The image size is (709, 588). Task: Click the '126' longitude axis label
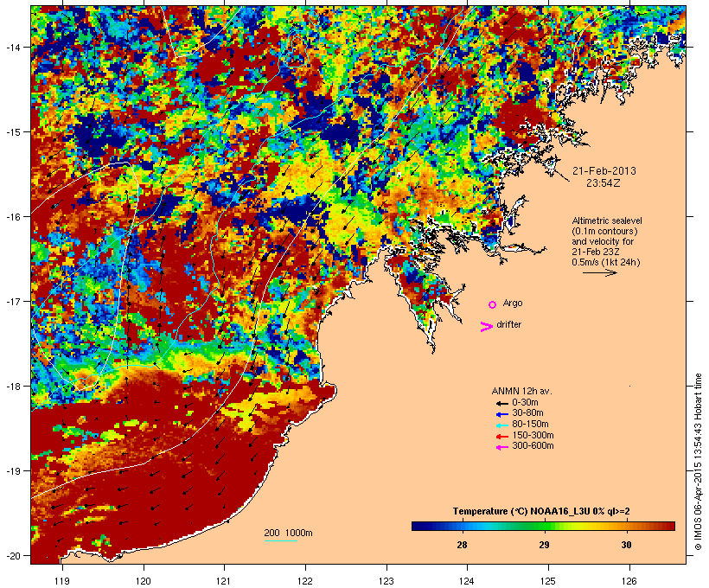629,581
